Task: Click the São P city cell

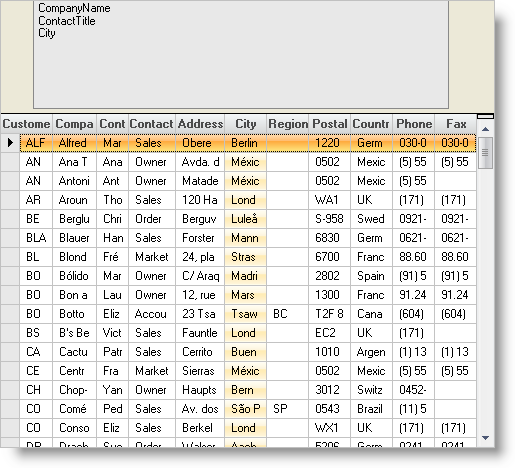Action: pos(246,409)
